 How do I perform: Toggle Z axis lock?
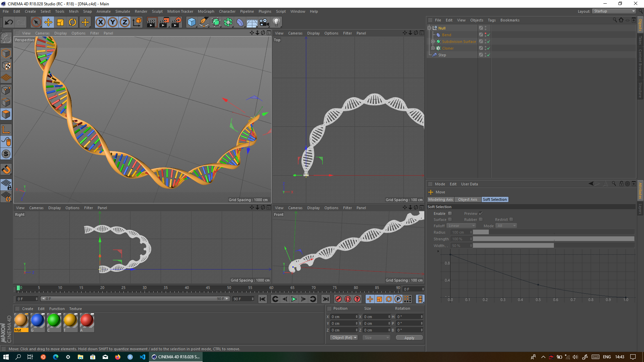[125, 22]
